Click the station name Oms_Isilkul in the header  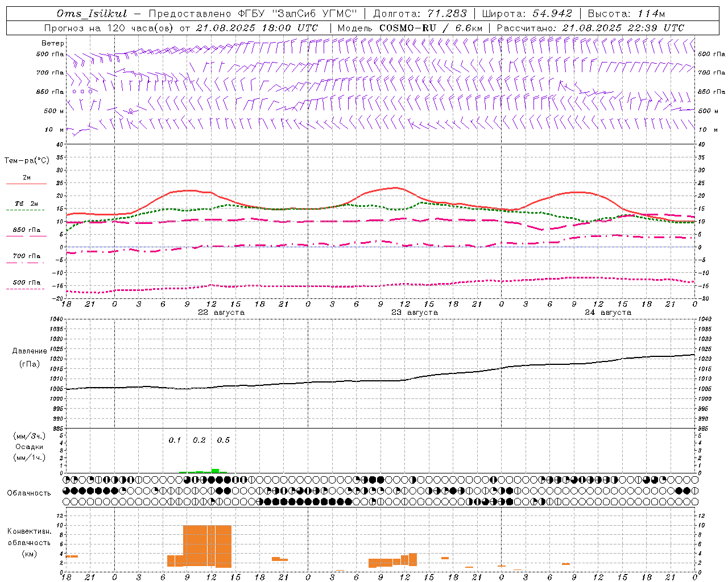point(93,14)
